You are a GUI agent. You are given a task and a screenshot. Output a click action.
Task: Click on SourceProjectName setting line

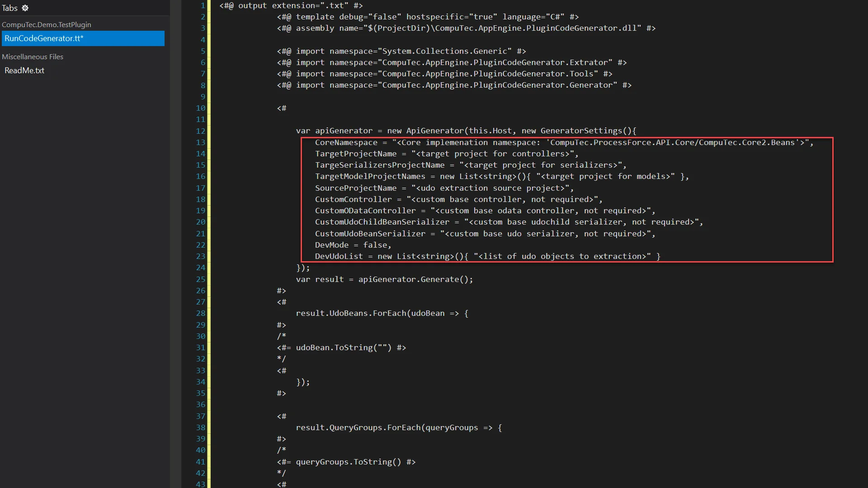pos(355,188)
